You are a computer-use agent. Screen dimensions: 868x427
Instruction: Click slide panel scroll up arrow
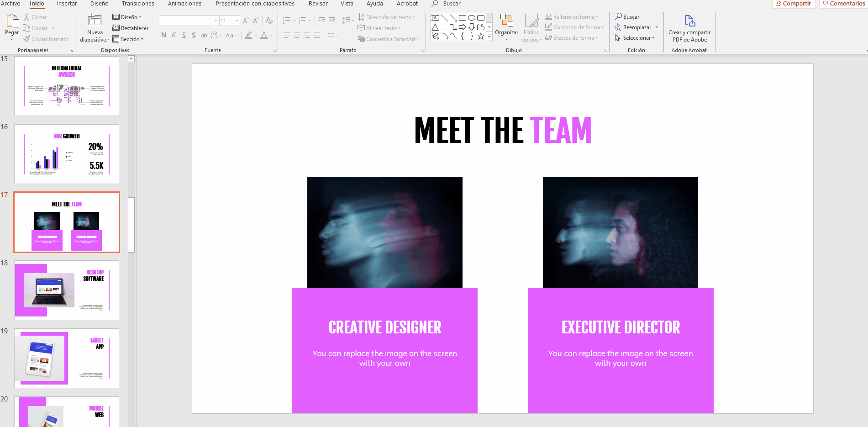pyautogui.click(x=132, y=59)
